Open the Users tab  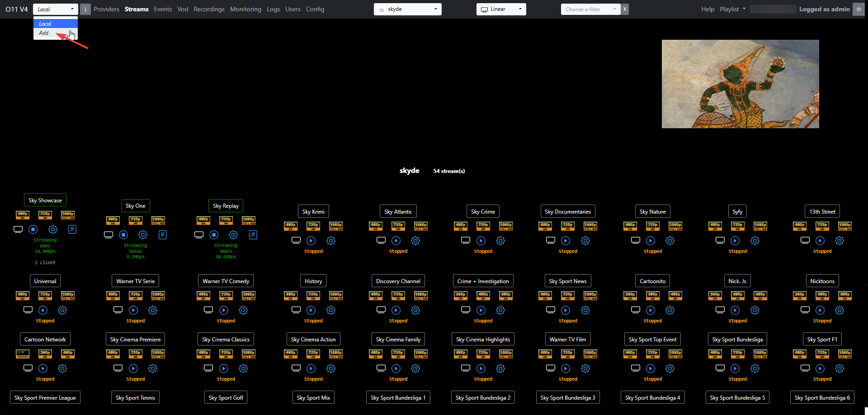coord(293,9)
